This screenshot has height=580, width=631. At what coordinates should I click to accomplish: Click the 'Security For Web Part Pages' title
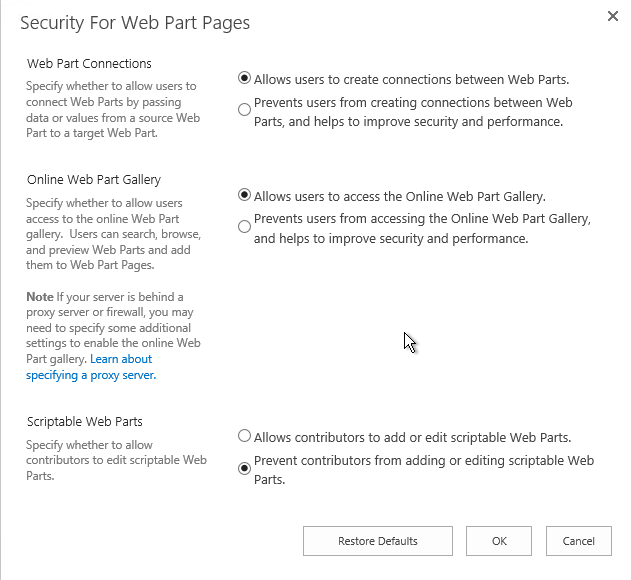pos(135,23)
